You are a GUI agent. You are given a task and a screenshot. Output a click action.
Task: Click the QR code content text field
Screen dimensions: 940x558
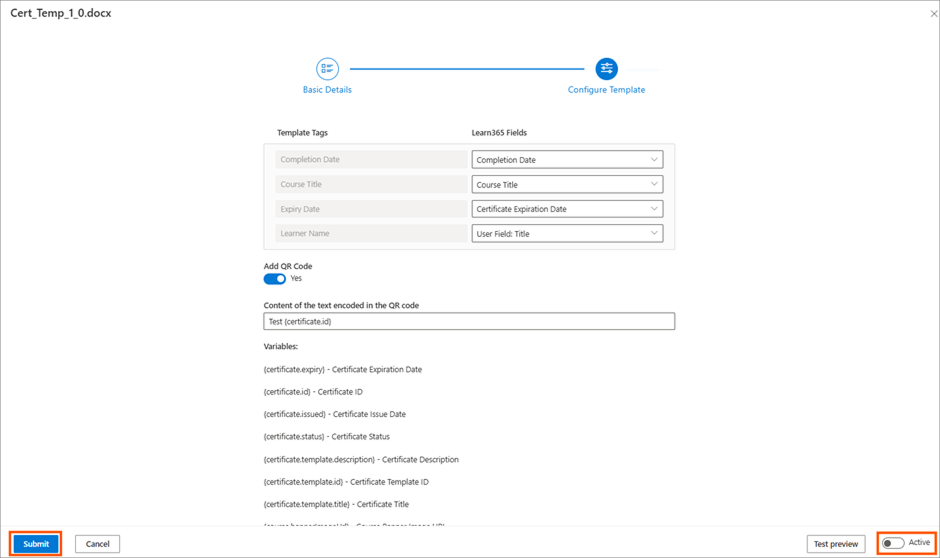(469, 322)
